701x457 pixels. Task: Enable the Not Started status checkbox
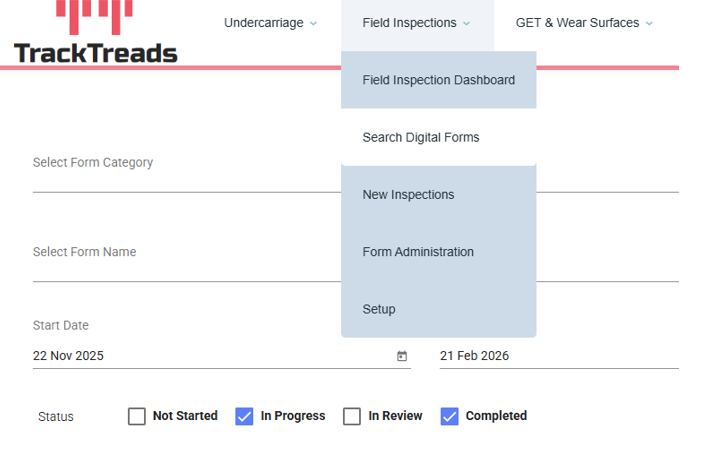tap(137, 416)
